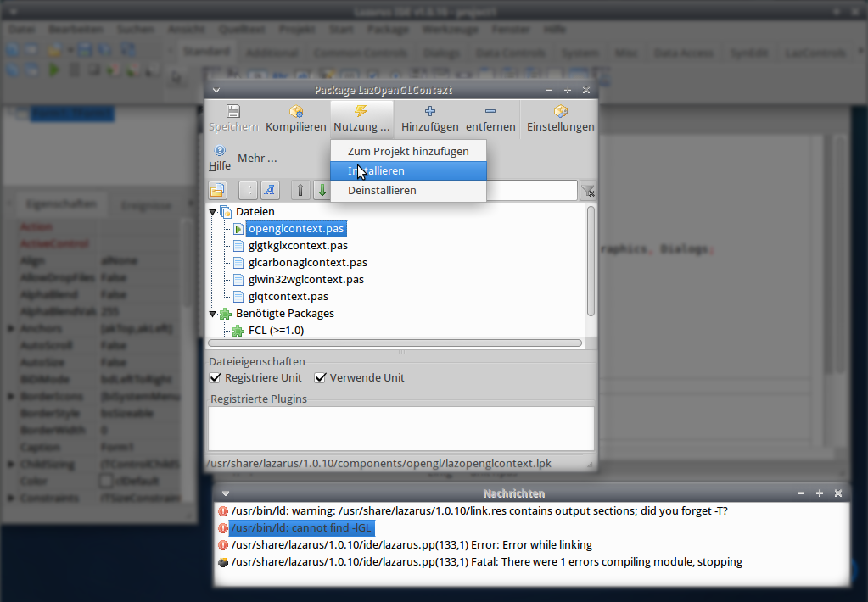Click the entfernen minus icon
Image resolution: width=868 pixels, height=602 pixels.
click(490, 111)
